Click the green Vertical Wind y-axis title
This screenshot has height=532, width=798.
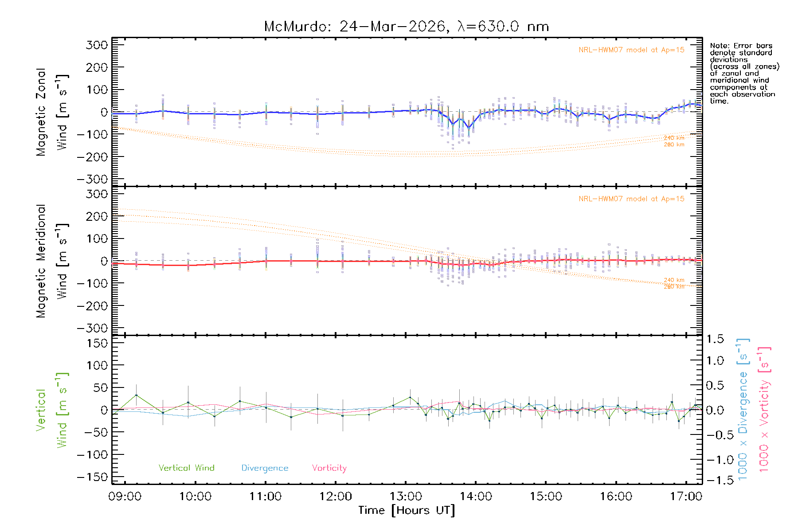tap(51, 410)
